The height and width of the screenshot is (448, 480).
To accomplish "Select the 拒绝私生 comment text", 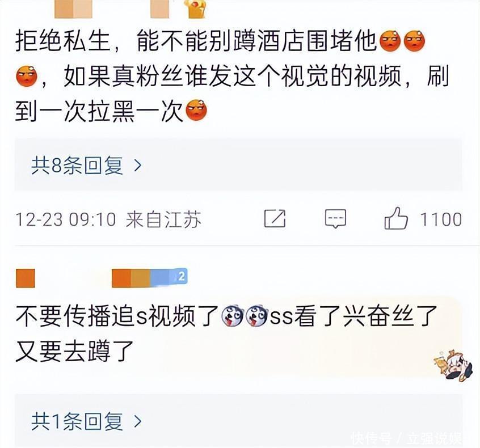I will coord(232,75).
